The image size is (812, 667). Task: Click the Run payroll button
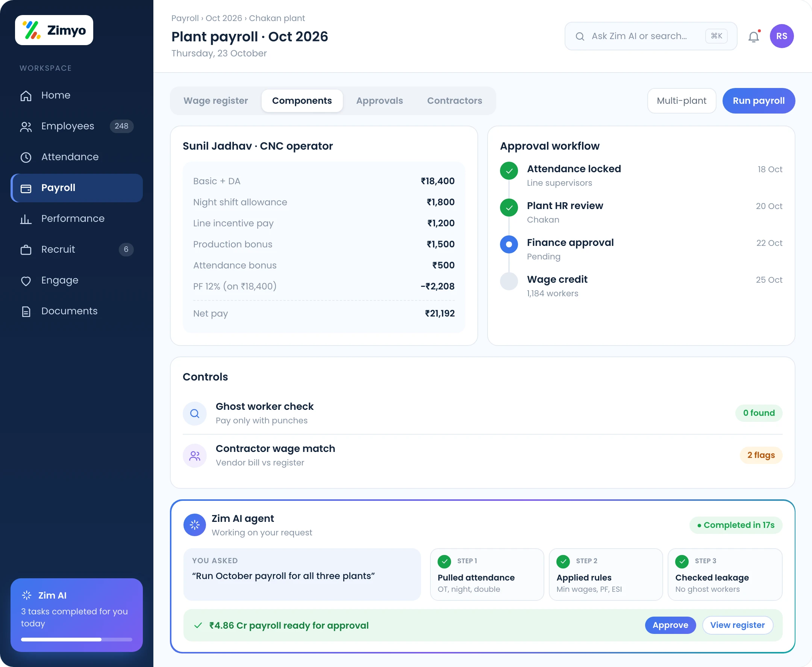coord(759,101)
